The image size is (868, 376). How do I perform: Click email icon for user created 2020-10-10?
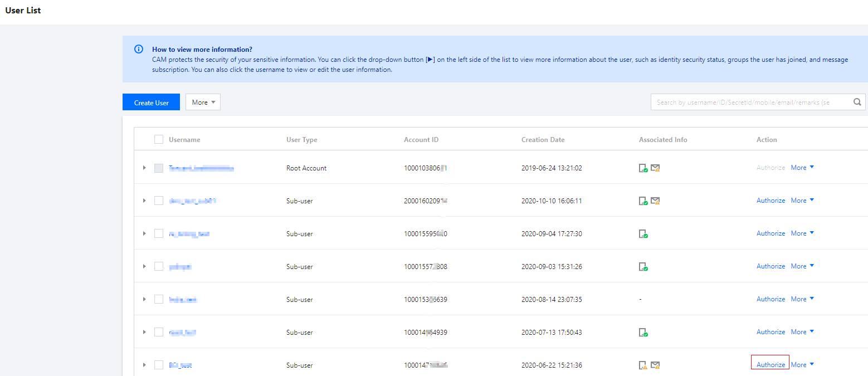655,201
